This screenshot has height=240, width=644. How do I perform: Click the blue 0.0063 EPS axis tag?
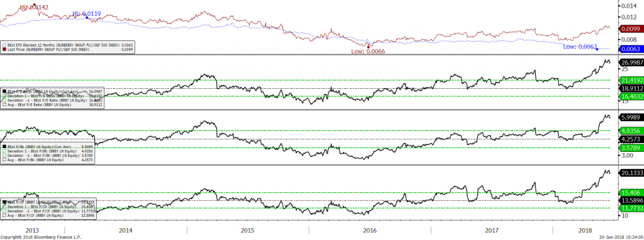631,49
